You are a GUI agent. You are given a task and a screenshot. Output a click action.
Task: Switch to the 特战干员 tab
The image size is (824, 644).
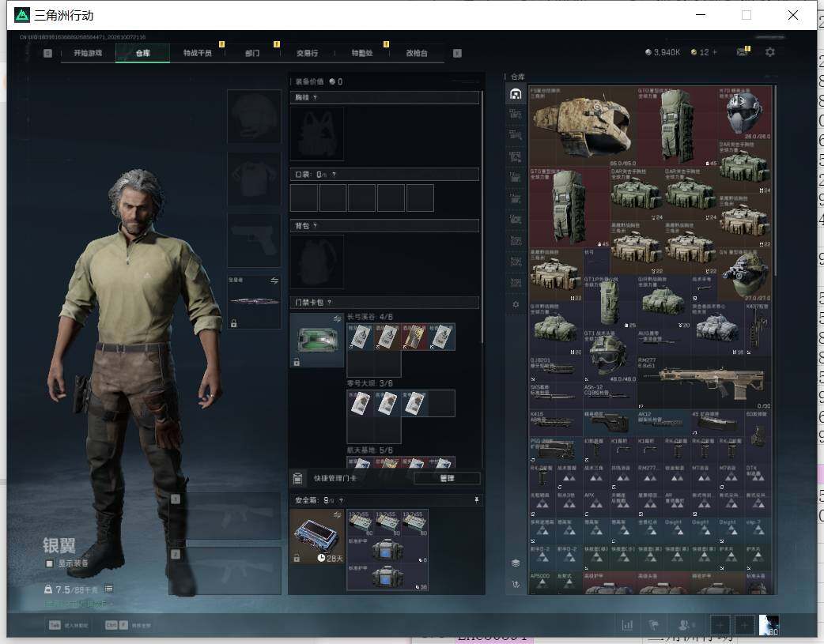coord(198,53)
